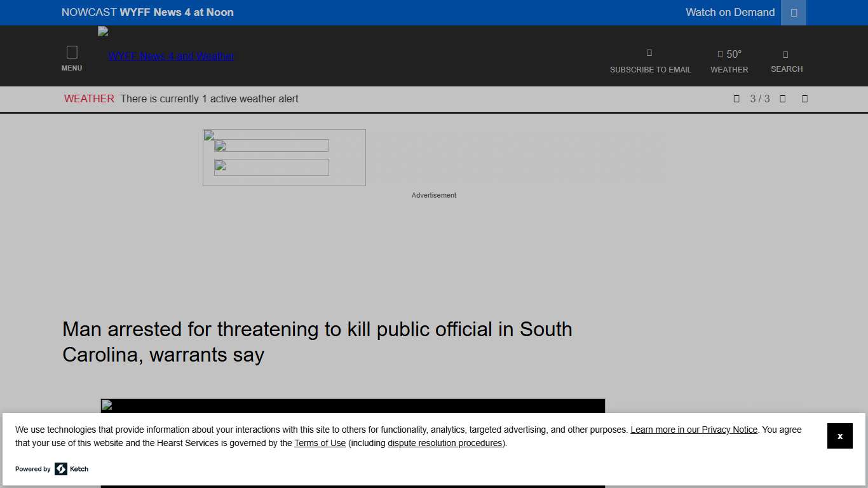Click the 3 / 3 alert pager control
This screenshot has height=488, width=868.
pos(759,98)
